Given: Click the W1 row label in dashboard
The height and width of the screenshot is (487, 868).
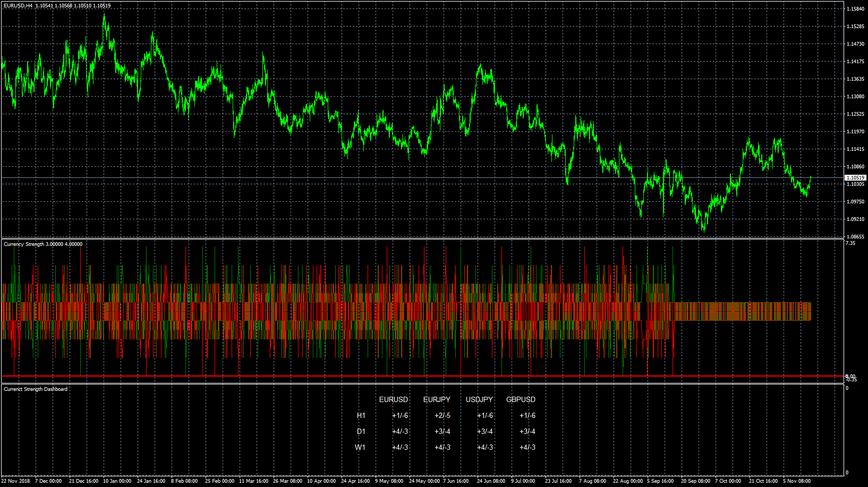Looking at the screenshot, I should pos(360,447).
